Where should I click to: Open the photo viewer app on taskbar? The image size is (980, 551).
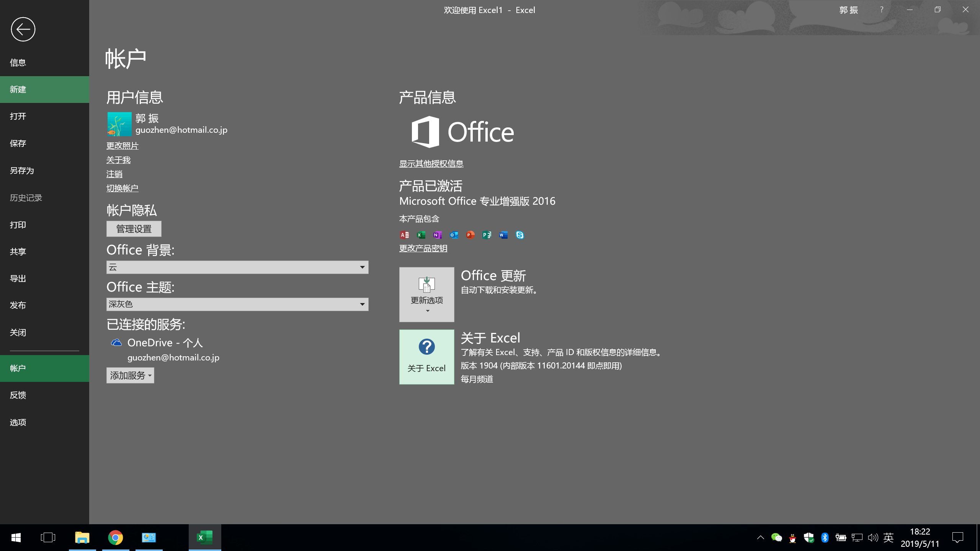149,538
